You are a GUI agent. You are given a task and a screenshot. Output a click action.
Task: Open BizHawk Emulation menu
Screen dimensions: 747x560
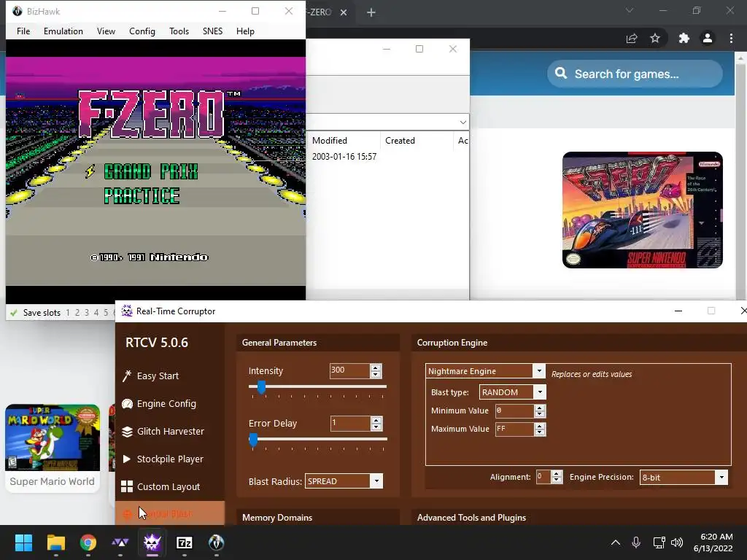pos(63,31)
